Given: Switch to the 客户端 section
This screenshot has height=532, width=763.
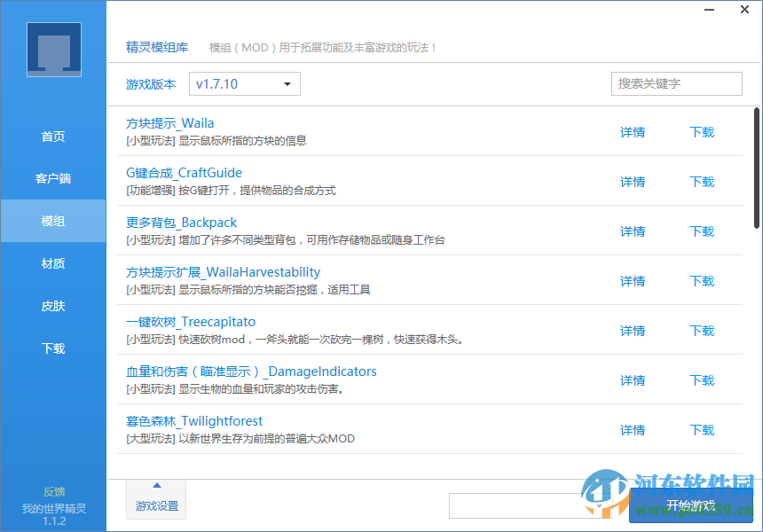Looking at the screenshot, I should pyautogui.click(x=53, y=178).
